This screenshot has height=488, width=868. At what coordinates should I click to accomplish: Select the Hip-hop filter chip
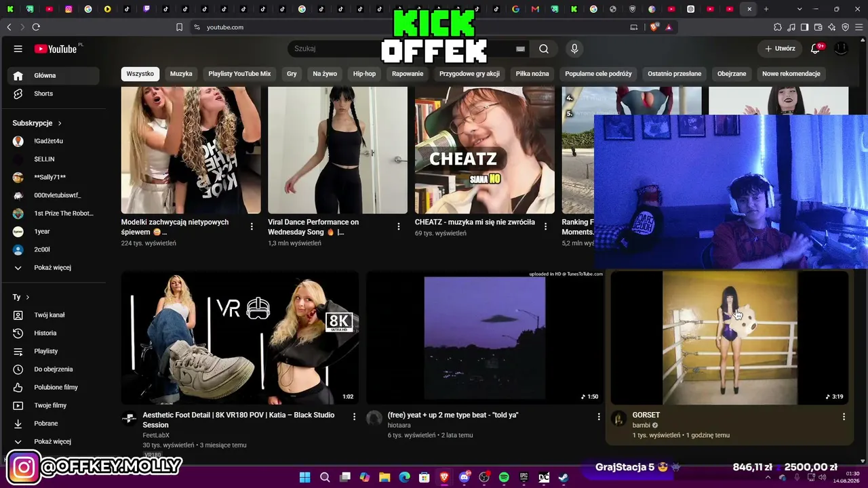tap(364, 74)
